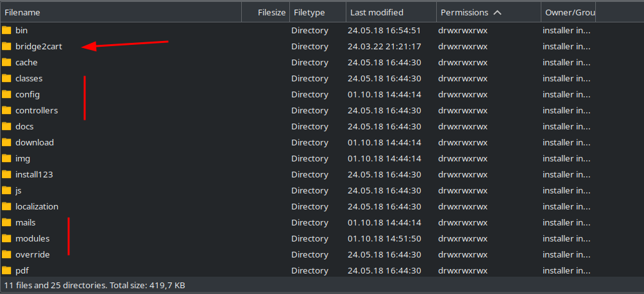The height and width of the screenshot is (294, 644).
Task: Click the mails directory name
Action: [x=26, y=222]
